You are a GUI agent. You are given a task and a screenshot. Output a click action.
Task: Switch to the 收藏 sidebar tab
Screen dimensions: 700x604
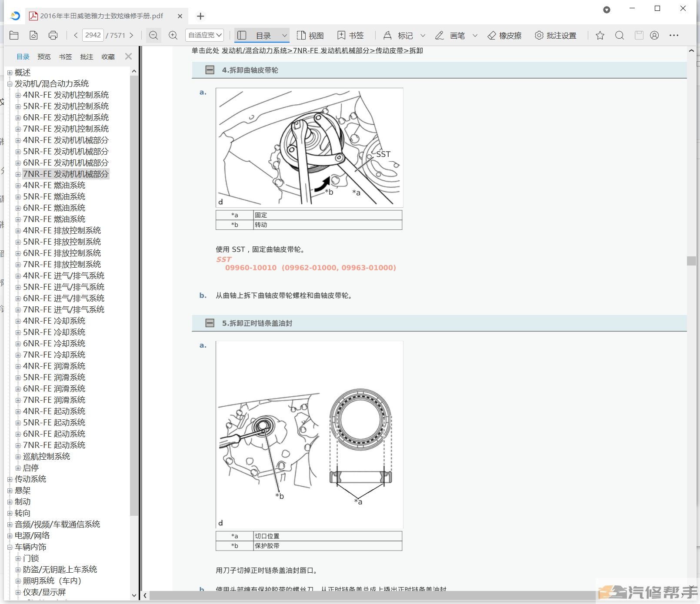pos(108,56)
